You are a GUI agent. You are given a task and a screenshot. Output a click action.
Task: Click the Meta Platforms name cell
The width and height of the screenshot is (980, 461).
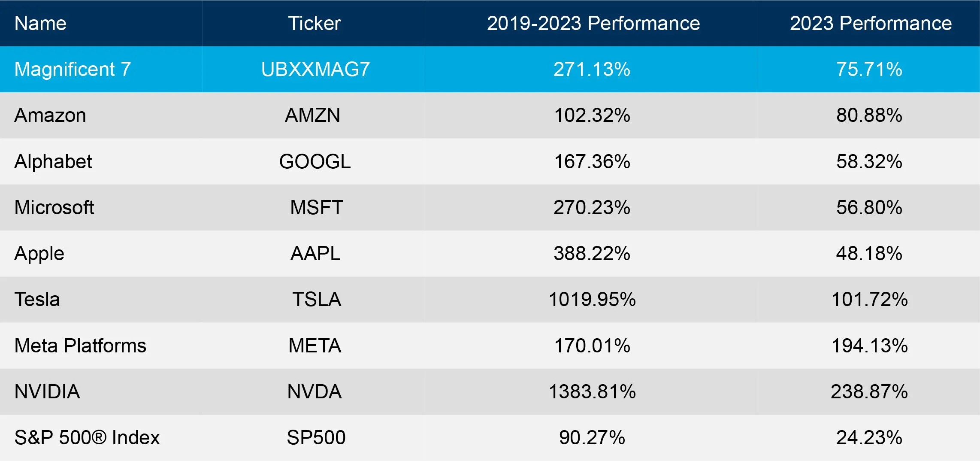(x=80, y=346)
